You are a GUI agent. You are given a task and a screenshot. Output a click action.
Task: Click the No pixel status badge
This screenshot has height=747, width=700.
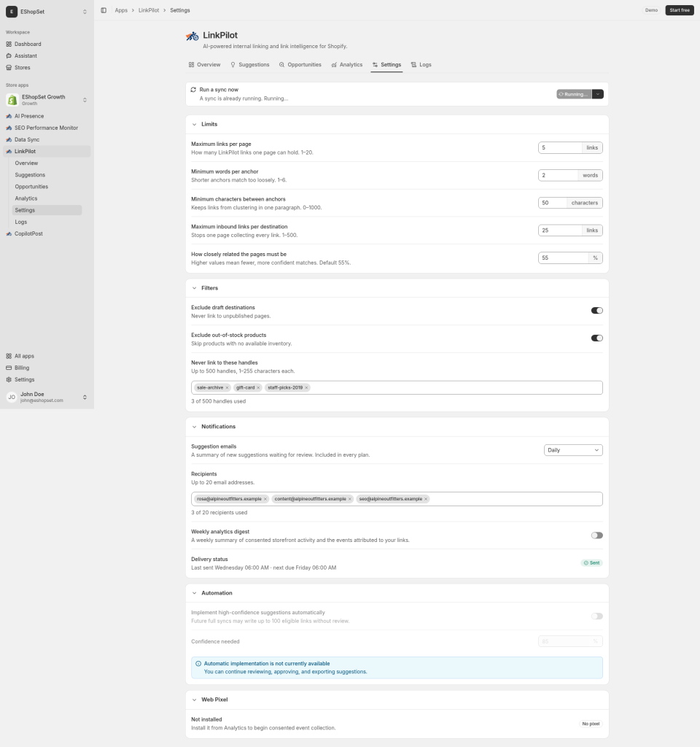click(x=591, y=724)
